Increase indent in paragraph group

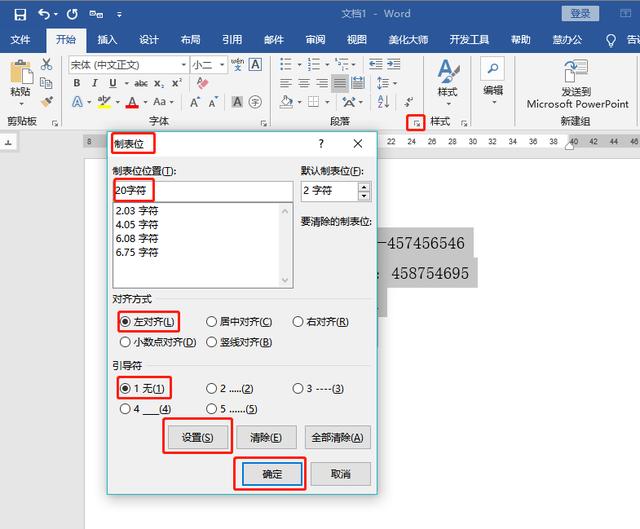(394, 64)
